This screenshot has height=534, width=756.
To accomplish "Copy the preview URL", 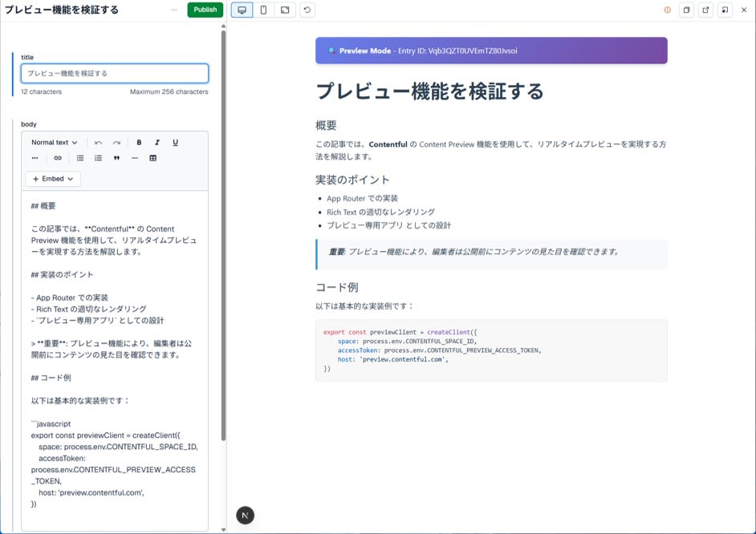I will pyautogui.click(x=686, y=10).
